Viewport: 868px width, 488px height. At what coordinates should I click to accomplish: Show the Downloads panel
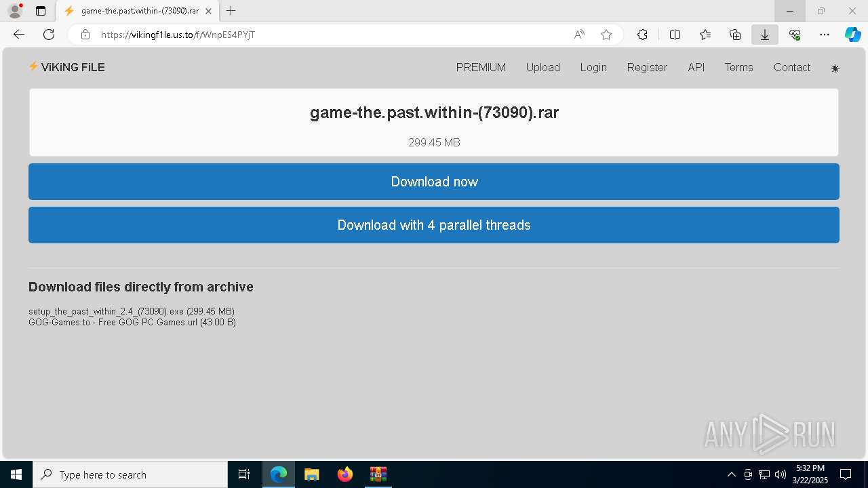(765, 35)
